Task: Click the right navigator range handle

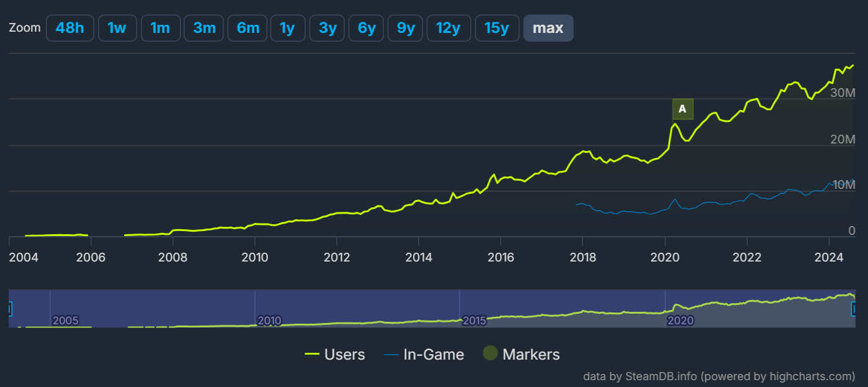Action: click(x=855, y=309)
